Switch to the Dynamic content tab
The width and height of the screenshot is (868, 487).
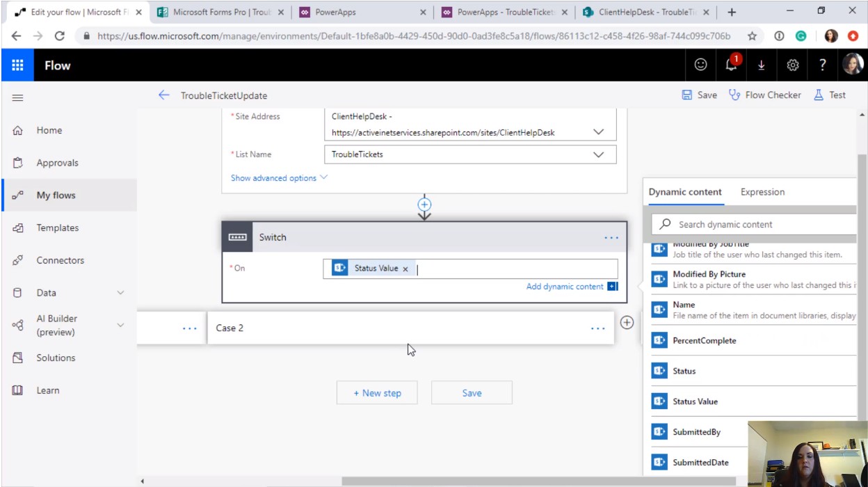(685, 192)
